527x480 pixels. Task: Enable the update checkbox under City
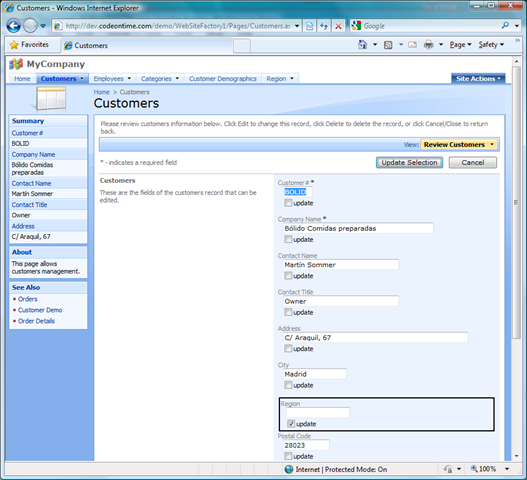[x=288, y=385]
